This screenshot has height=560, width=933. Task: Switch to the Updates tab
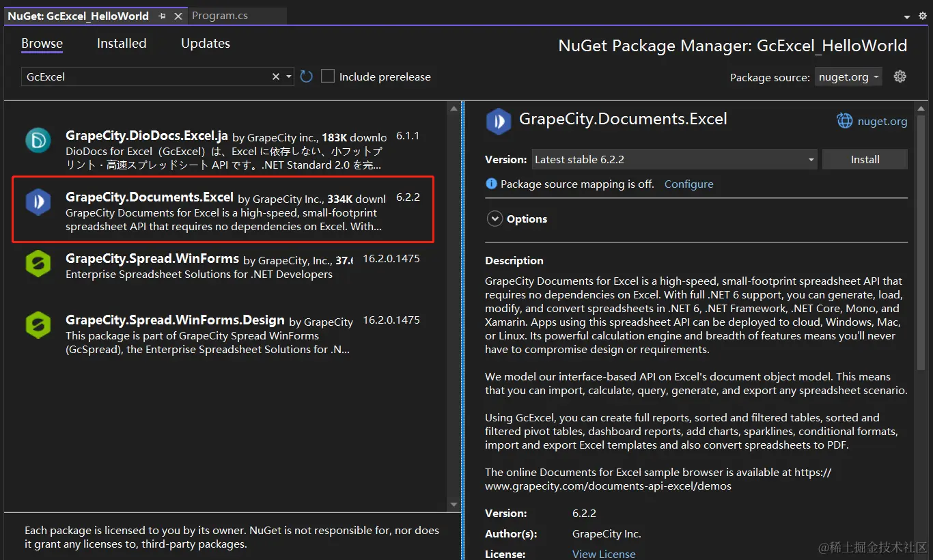click(206, 43)
